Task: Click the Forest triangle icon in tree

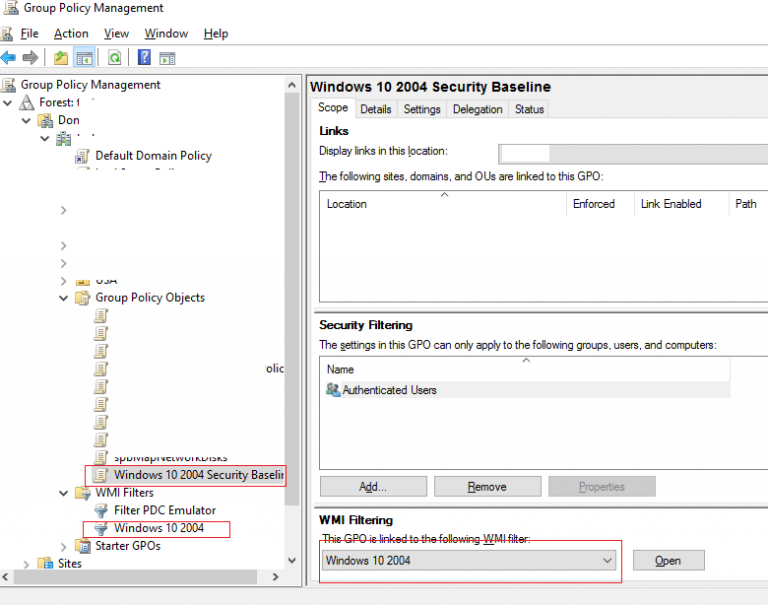Action: coord(26,102)
